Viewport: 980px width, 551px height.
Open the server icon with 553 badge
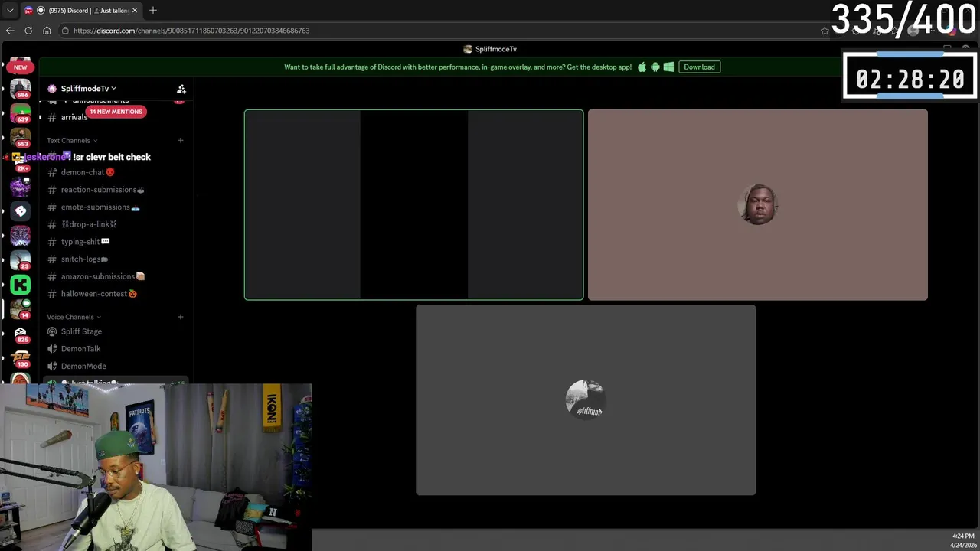pyautogui.click(x=21, y=136)
